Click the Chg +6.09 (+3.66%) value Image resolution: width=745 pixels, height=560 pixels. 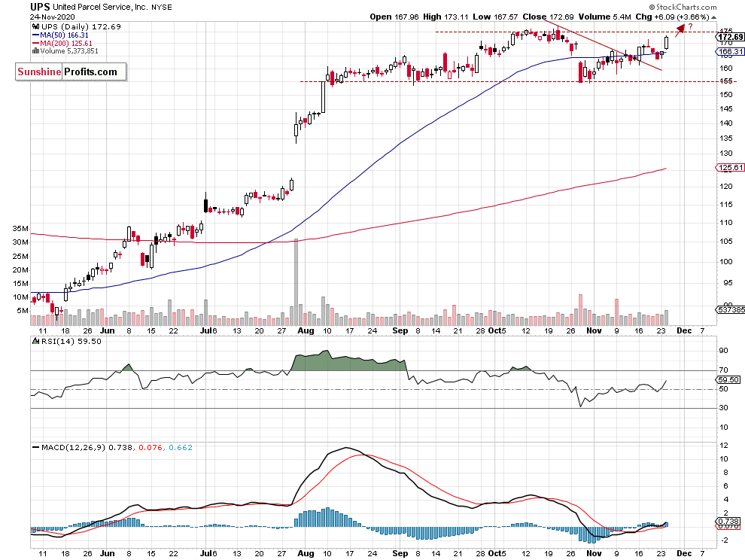(672, 17)
